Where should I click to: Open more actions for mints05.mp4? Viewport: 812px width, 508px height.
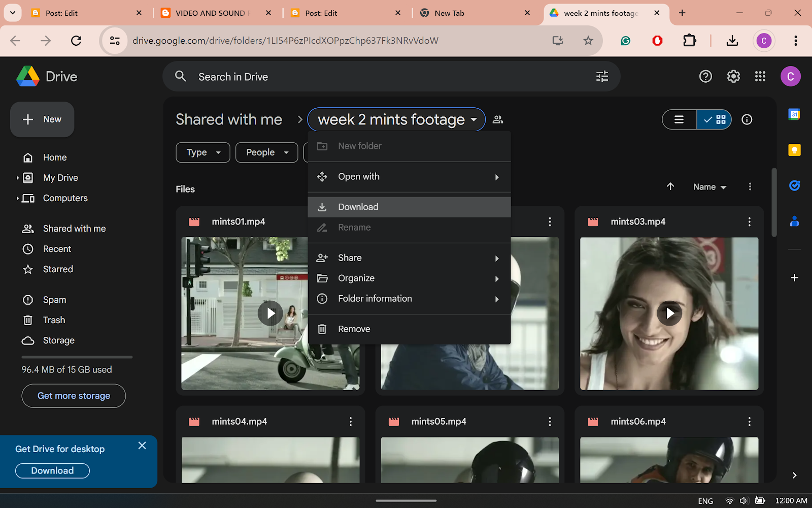[550, 422]
